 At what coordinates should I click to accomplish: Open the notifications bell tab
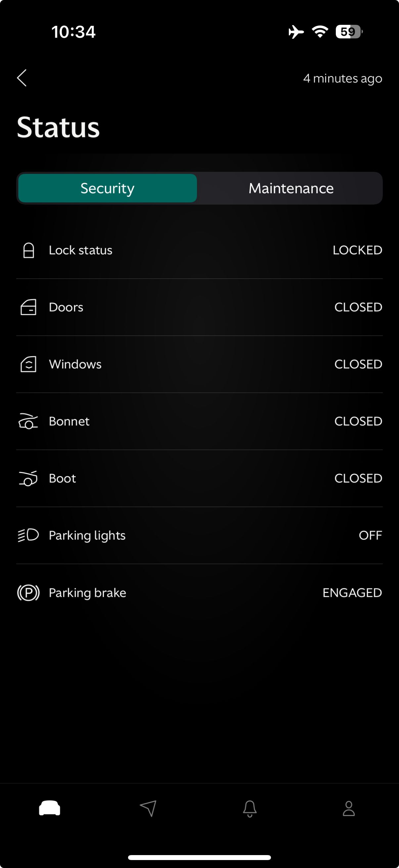tap(250, 809)
